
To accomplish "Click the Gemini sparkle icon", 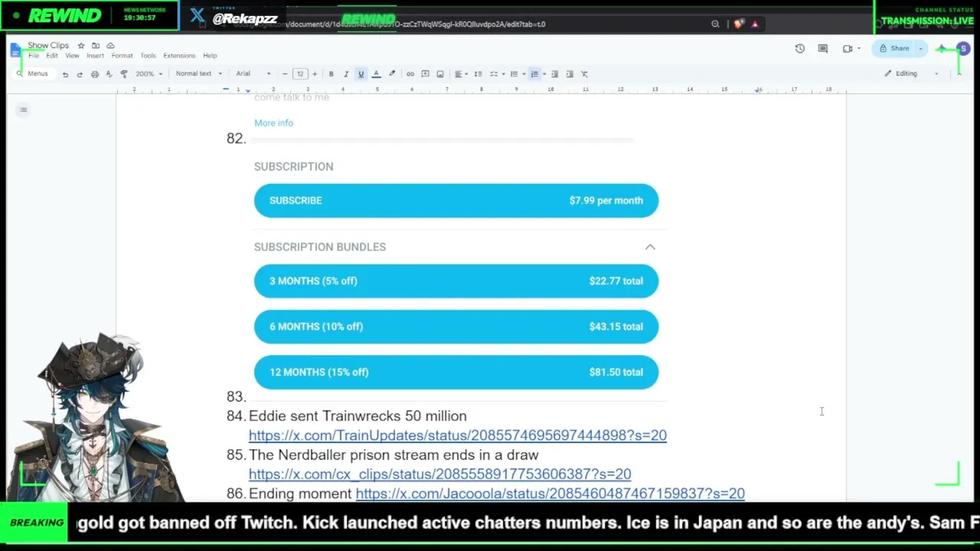I will (x=941, y=49).
